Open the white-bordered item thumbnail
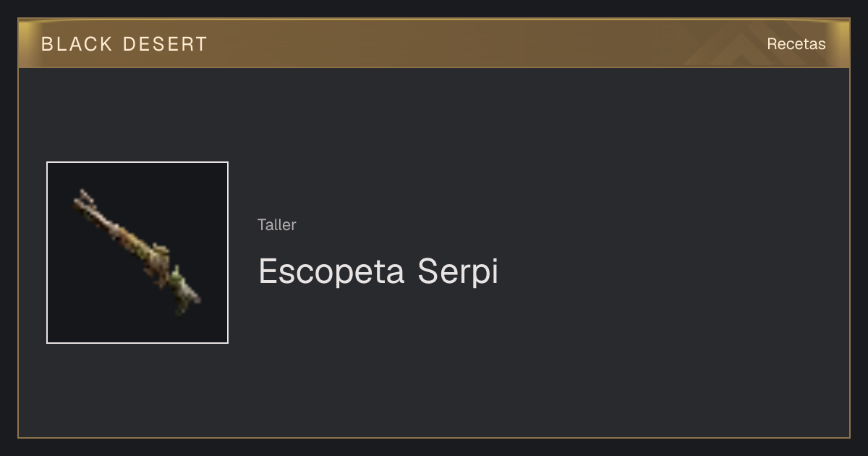Viewport: 868px width, 456px height. [x=137, y=253]
